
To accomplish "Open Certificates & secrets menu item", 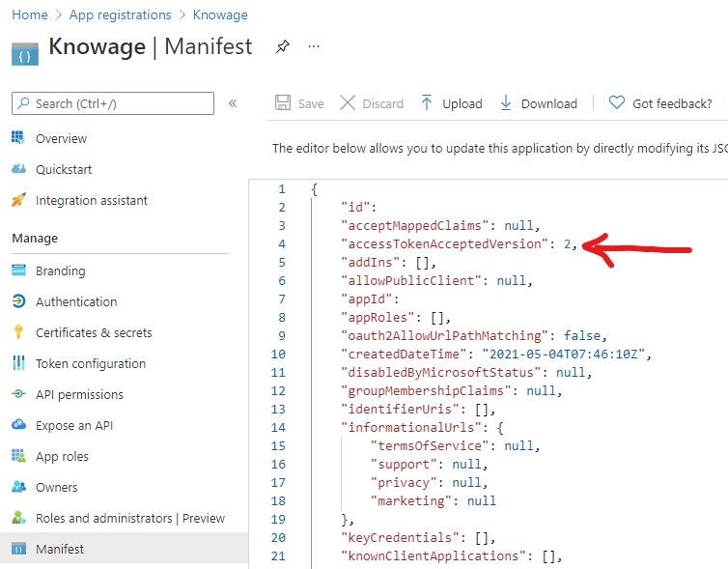I will (94, 333).
